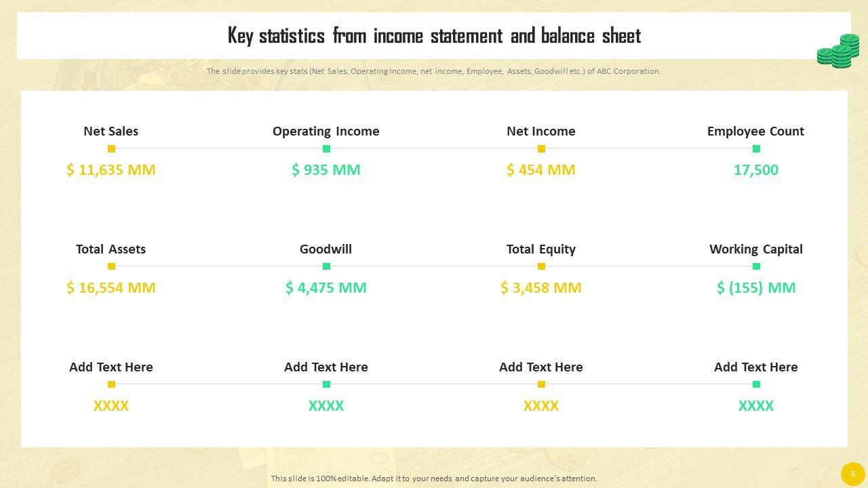
Task: Click the green marker below Working Capital
Action: click(756, 266)
